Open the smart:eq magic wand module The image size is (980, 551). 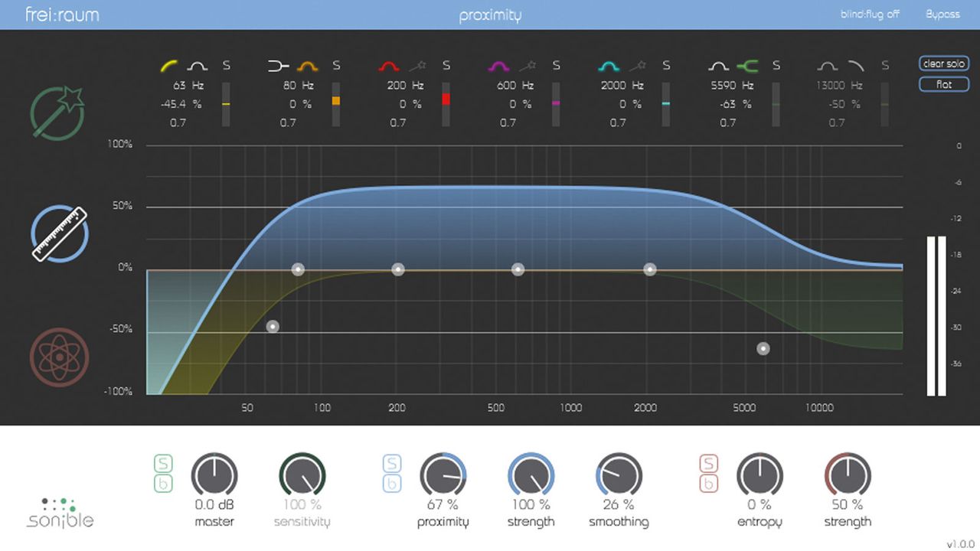[57, 114]
